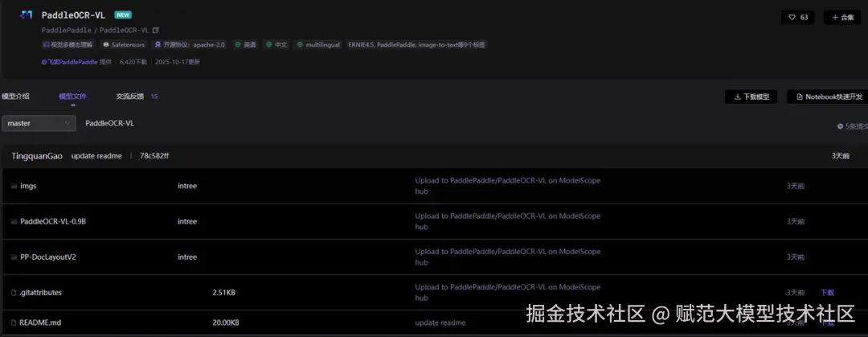Open the PaddleOCR-VL-0.9B folder
This screenshot has width=868, height=337.
53,222
